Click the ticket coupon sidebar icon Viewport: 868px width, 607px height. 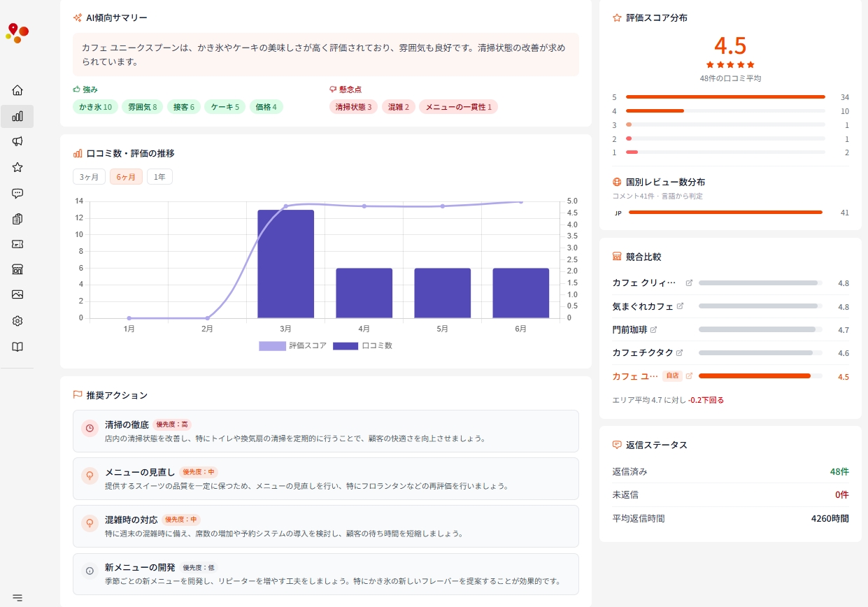pyautogui.click(x=17, y=244)
